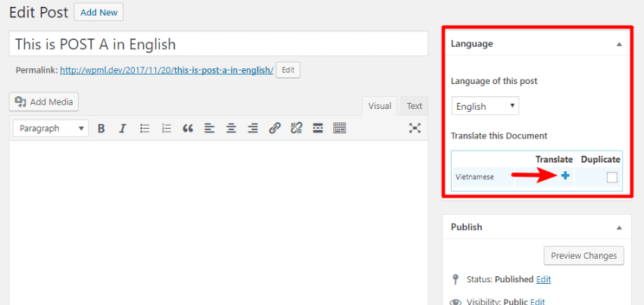Screen dimensions: 644x305
Task: Open the Paragraph format dropdown
Action: [51, 129]
